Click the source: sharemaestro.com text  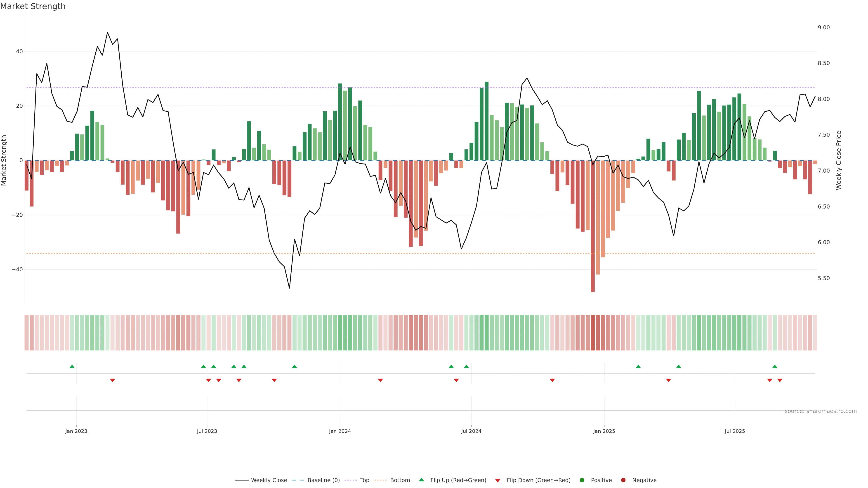(x=821, y=411)
